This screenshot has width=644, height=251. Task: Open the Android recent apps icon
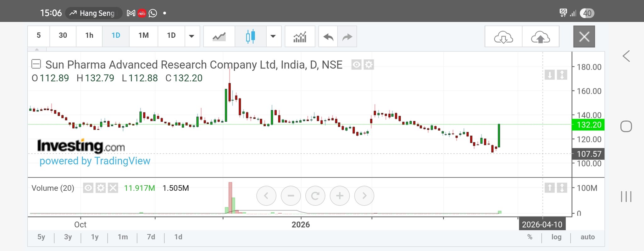point(626,197)
